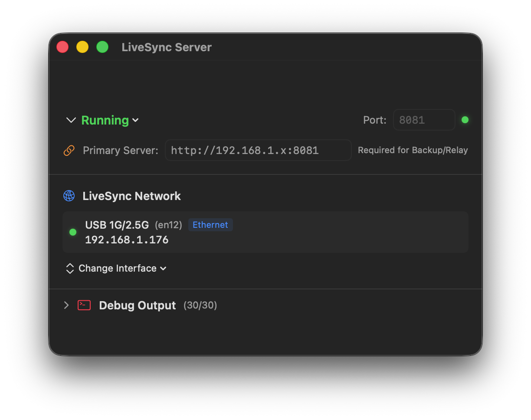
Task: Click the Primary Server URL field
Action: click(x=258, y=150)
